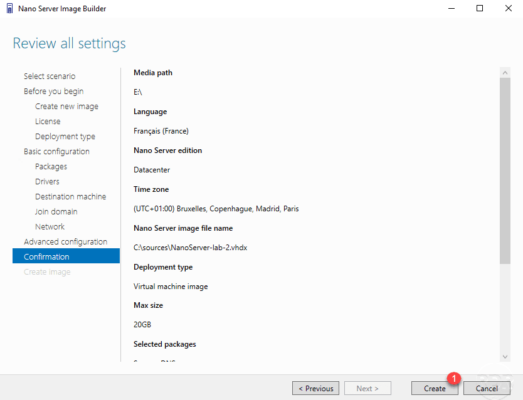Viewport: 523px width, 400px height.
Task: Click the (UTC+01:00) Bruxelles time zone value
Action: coord(216,209)
